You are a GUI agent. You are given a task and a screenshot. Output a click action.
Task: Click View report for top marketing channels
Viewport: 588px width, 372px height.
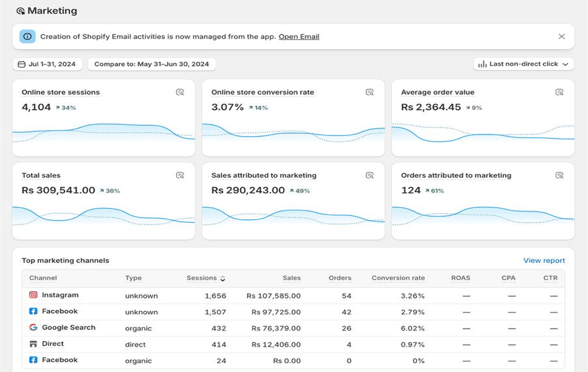pos(544,260)
